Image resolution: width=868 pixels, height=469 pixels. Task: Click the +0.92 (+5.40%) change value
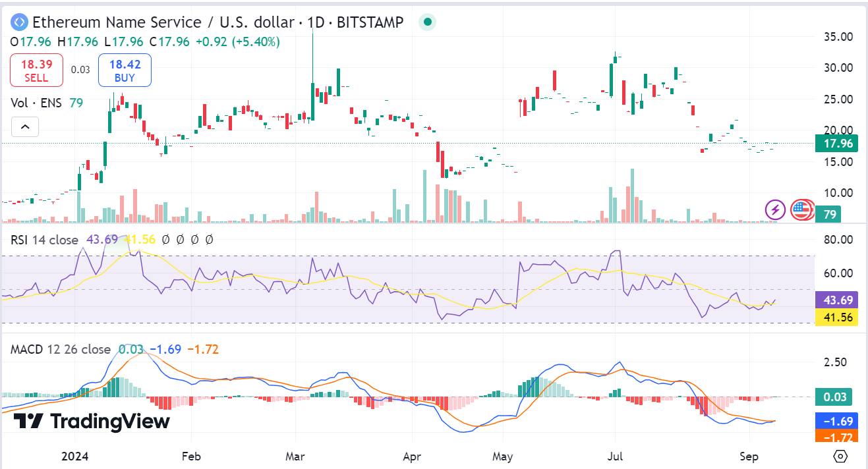(237, 41)
